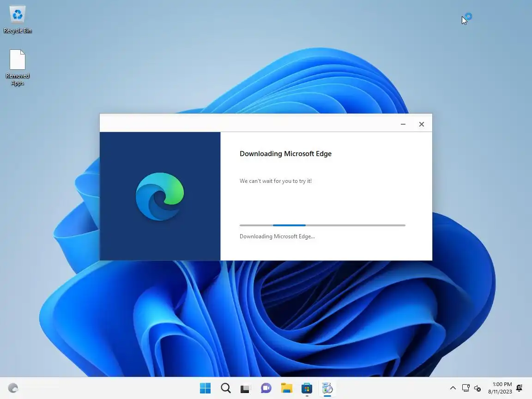Click the 'Downloading Microsoft Edge...' status text
This screenshot has width=532, height=399.
(x=277, y=236)
